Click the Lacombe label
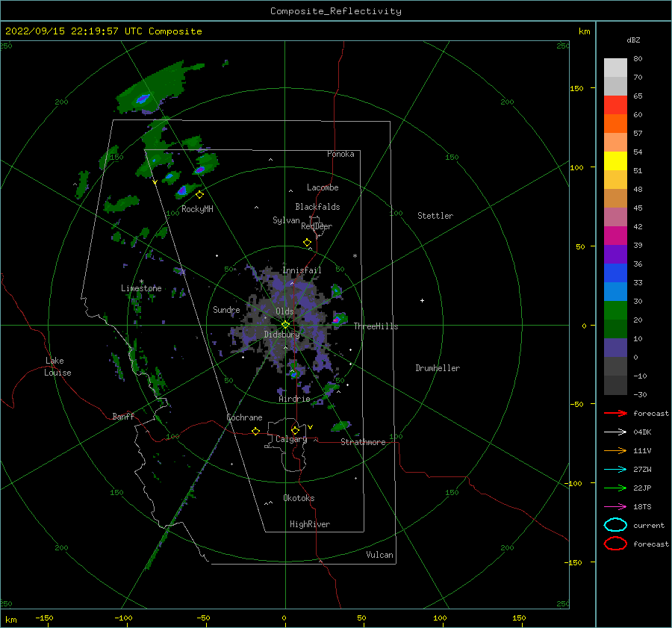Viewport: 672px width, 628px height. 323,187
